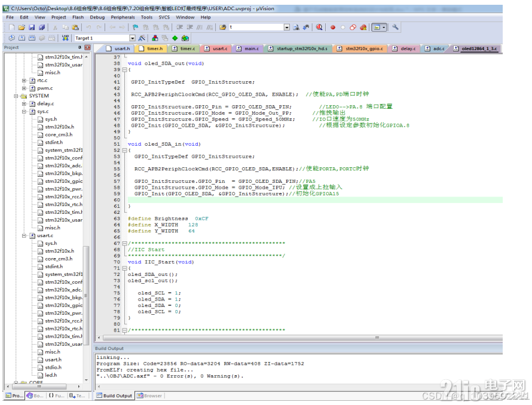This screenshot has height=405, width=532.
Task: Open the Pack Installer icon
Action: [185, 38]
